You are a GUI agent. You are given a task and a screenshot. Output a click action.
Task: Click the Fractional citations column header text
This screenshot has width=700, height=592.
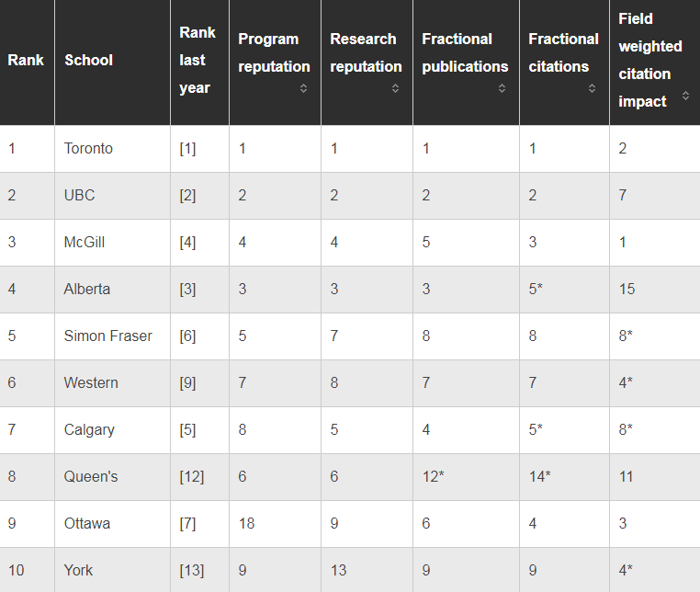pos(562,52)
